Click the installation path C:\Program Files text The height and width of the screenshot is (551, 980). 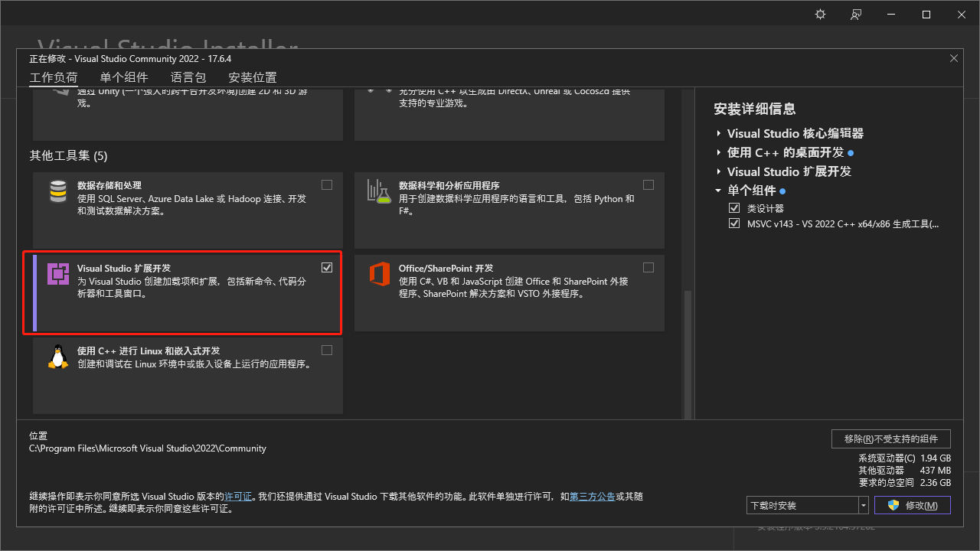click(x=148, y=448)
